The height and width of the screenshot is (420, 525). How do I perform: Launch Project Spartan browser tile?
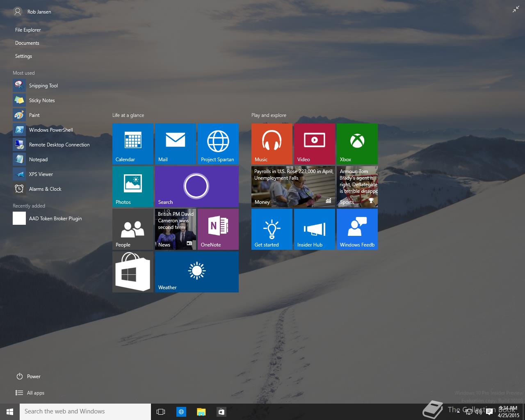click(x=218, y=144)
